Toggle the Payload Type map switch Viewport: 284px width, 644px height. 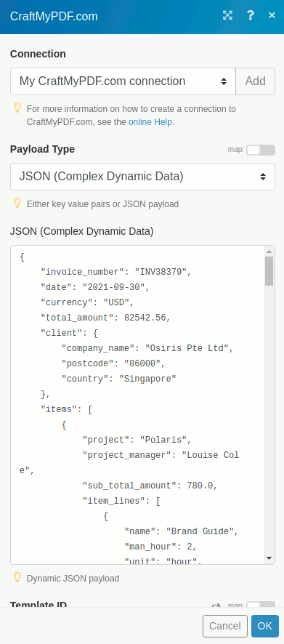point(261,150)
